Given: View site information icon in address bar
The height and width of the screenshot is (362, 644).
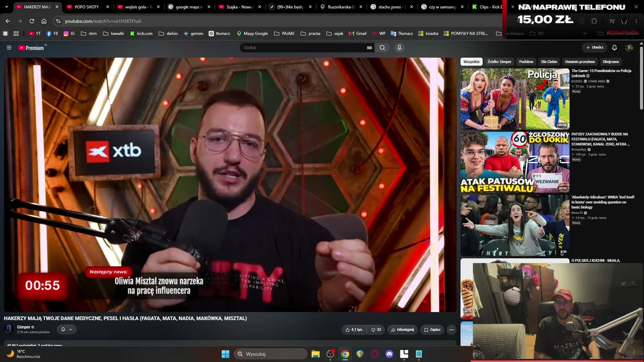Looking at the screenshot, I should pyautogui.click(x=58, y=21).
